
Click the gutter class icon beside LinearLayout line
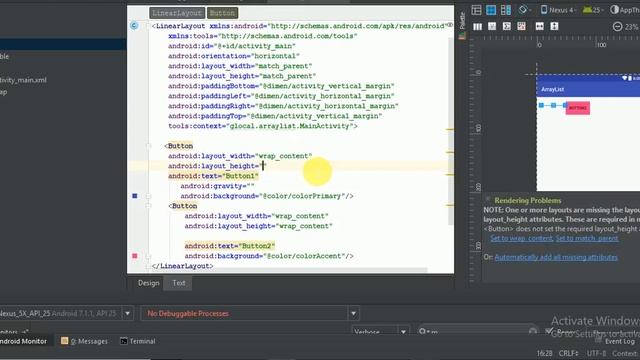pos(134,26)
